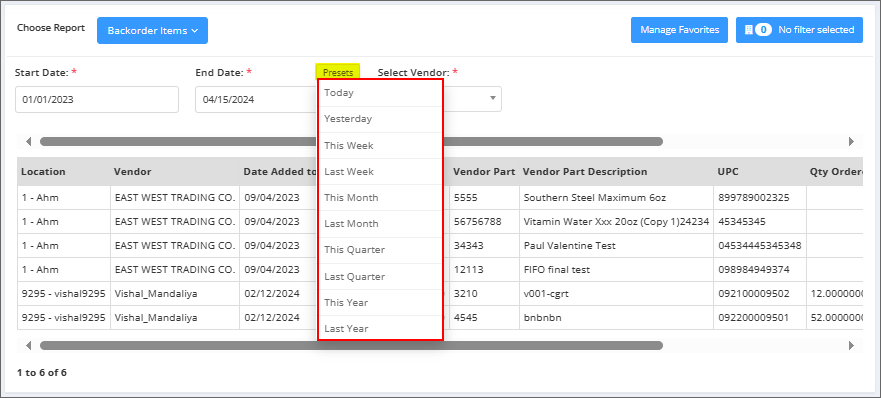Click the End Date input field

[256, 100]
